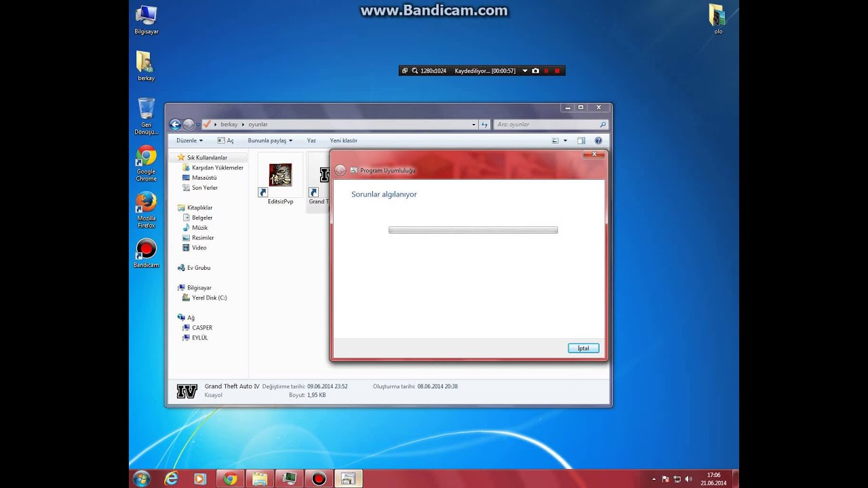868x488 pixels.
Task: Open Internet Explorer from the taskbar
Action: [x=171, y=479]
